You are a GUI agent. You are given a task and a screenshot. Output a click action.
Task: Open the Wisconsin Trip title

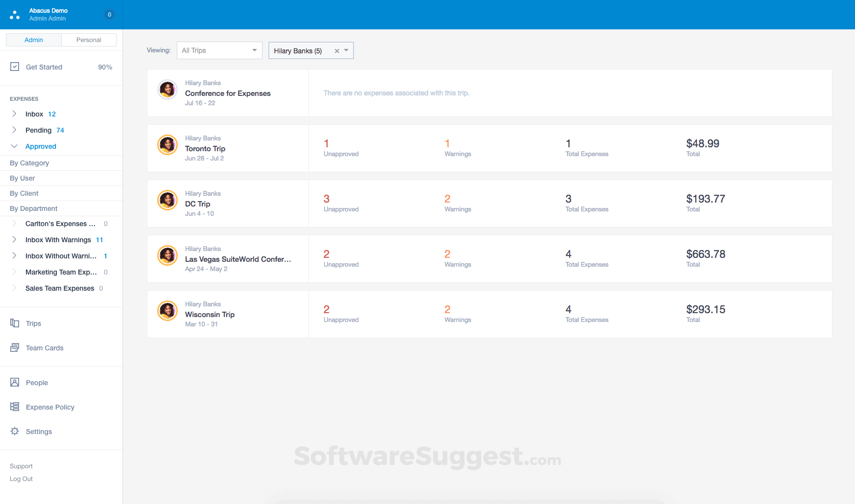(210, 315)
